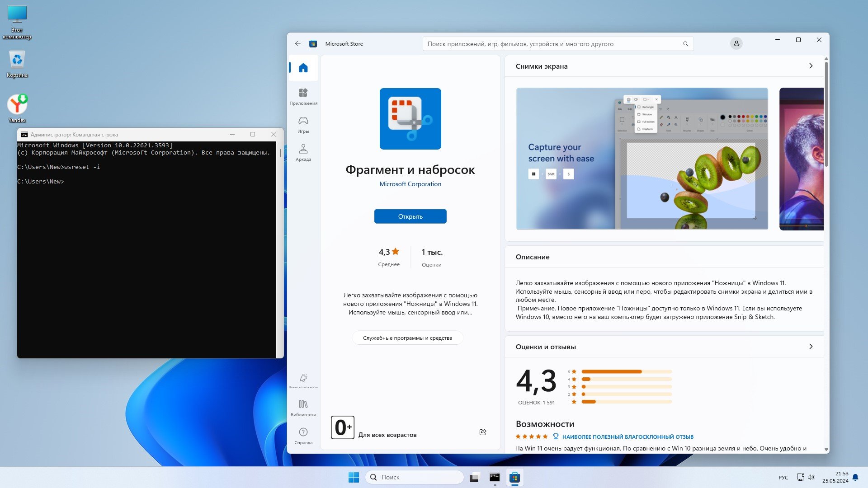Viewport: 868px width, 488px height.
Task: Open Command Prompt from the taskbar
Action: pos(495,477)
